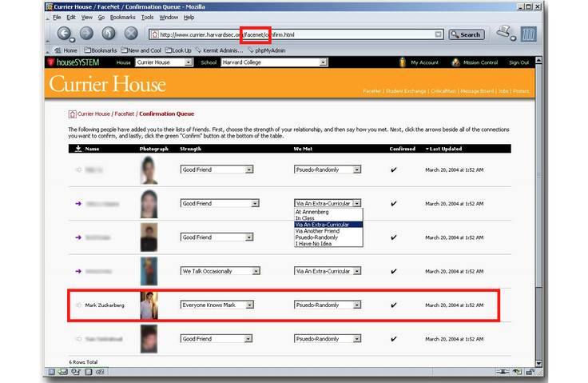
Task: Open the Go menu
Action: click(x=101, y=18)
